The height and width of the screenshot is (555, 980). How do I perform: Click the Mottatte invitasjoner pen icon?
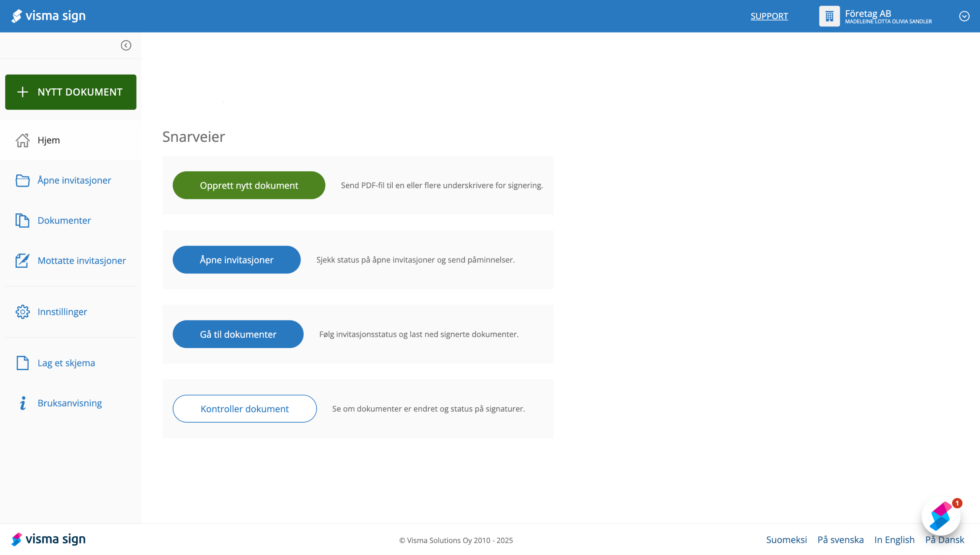pyautogui.click(x=23, y=261)
